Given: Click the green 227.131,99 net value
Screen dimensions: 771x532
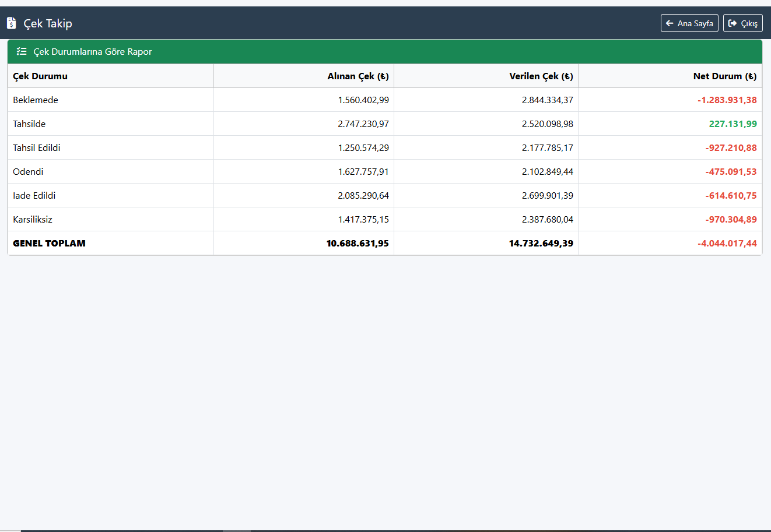Looking at the screenshot, I should point(733,124).
